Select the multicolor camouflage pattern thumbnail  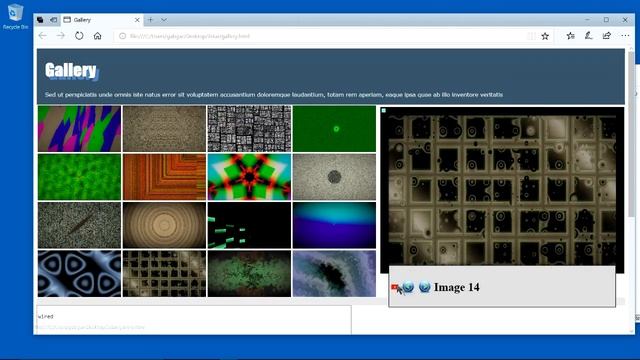point(80,129)
